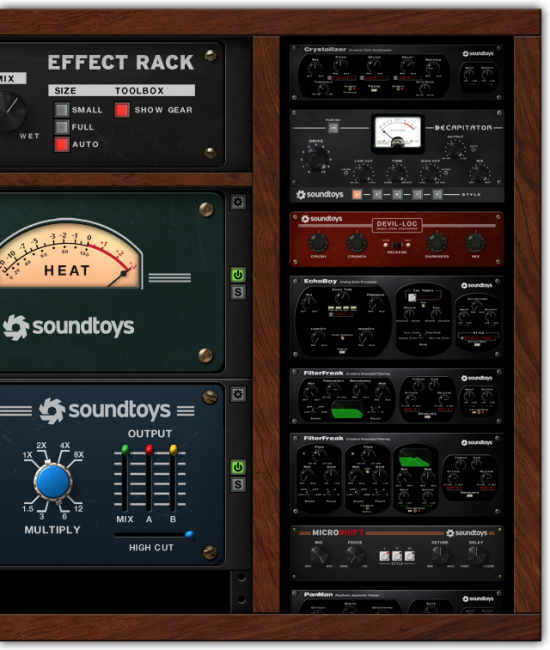
Task: Flip the Devil-Loc RELEASE switch
Action: pos(397,245)
